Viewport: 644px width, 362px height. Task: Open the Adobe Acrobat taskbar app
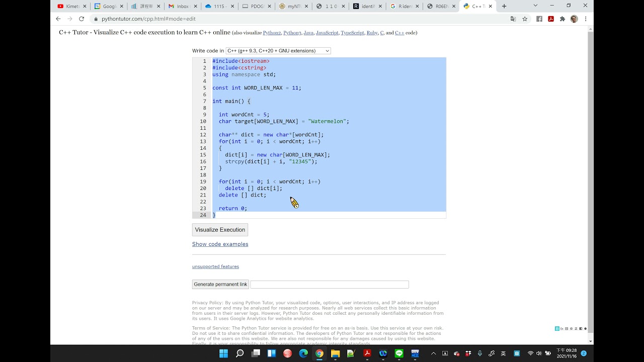tap(367, 353)
